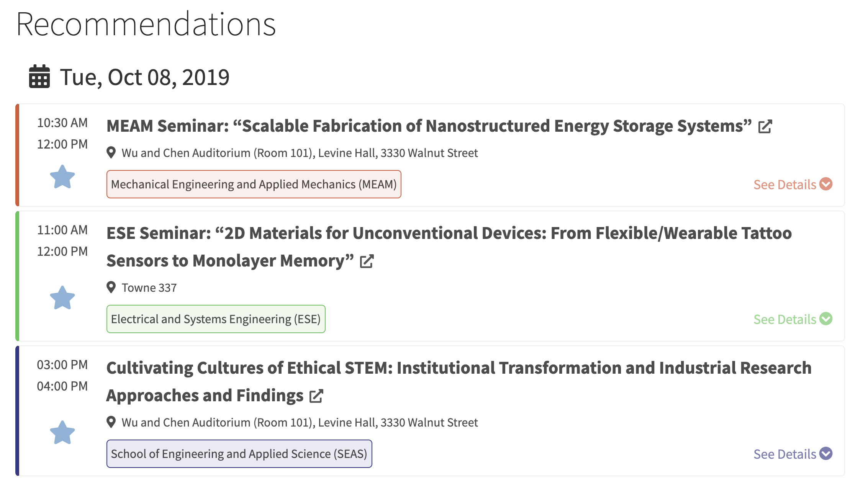Star the ESE Seminar event
This screenshot has width=868, height=497.
(62, 298)
